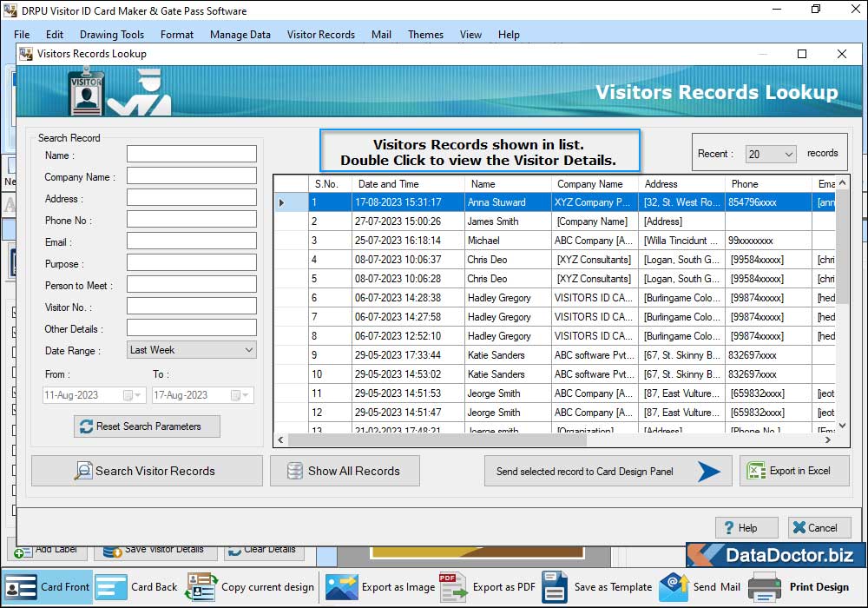
Task: Select date cell 08-07-2023 10:06:37
Action: coord(409,260)
